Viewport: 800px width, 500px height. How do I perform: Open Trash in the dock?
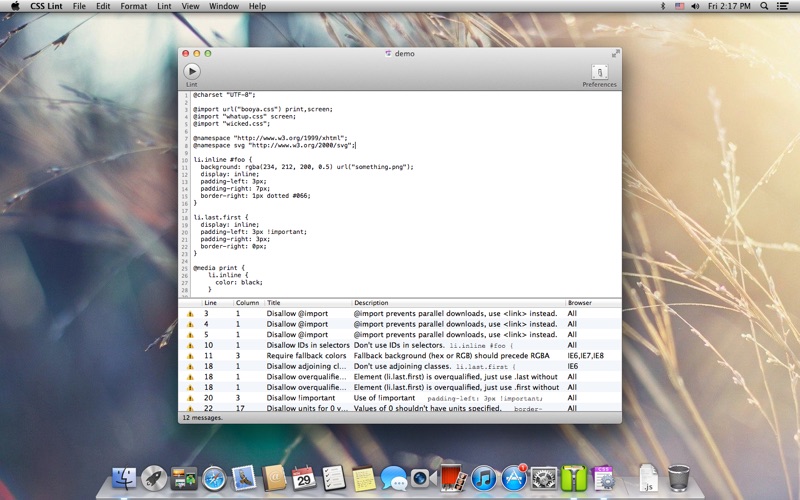679,478
